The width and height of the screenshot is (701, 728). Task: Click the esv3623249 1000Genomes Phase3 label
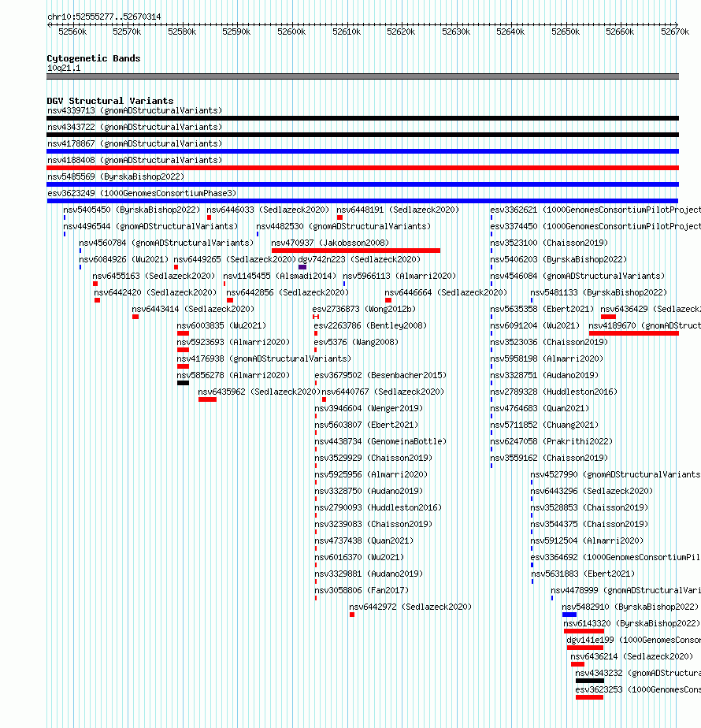click(x=142, y=193)
